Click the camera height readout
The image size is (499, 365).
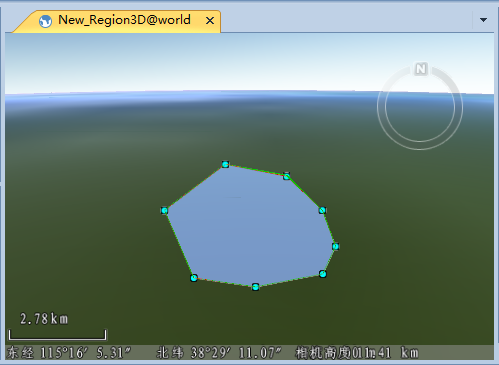click(x=357, y=353)
